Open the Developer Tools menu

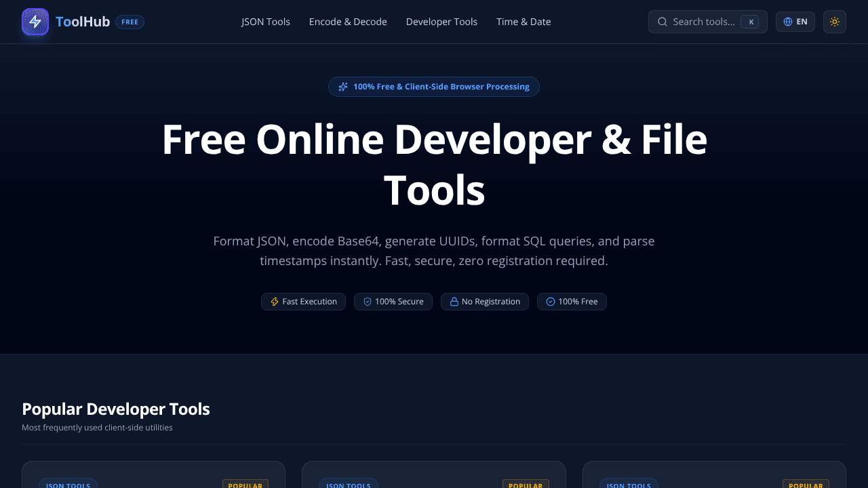point(441,22)
